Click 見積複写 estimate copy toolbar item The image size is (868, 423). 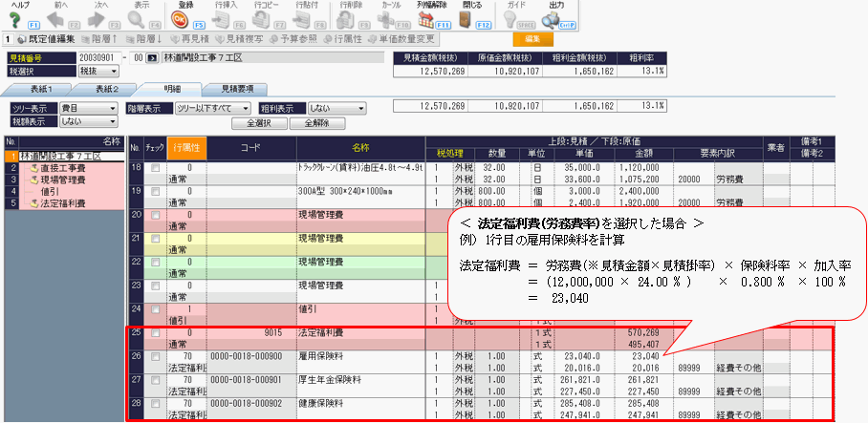point(239,39)
